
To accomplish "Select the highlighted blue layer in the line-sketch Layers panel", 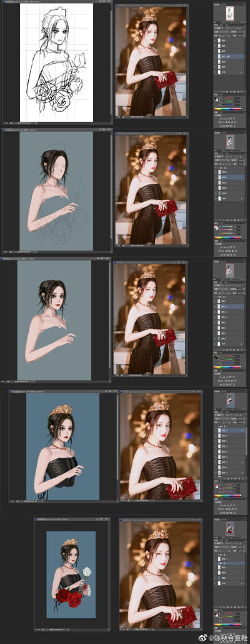I will coord(231,57).
